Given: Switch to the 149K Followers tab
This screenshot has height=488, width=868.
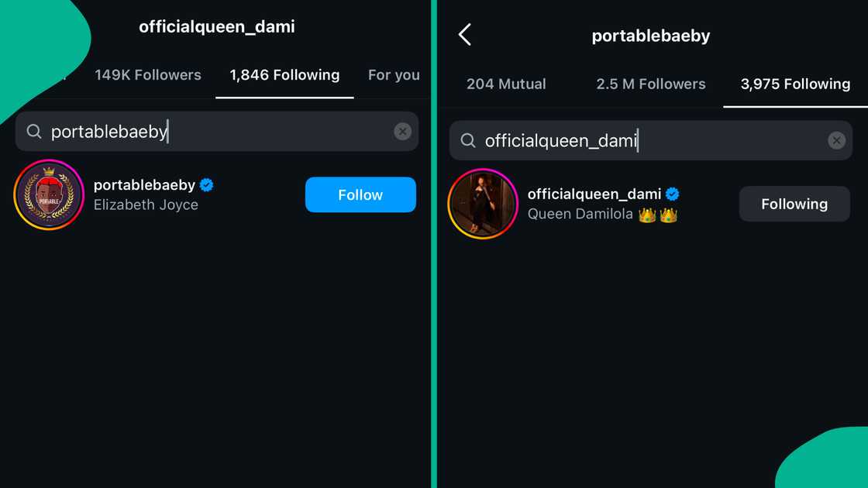Looking at the screenshot, I should click(147, 75).
